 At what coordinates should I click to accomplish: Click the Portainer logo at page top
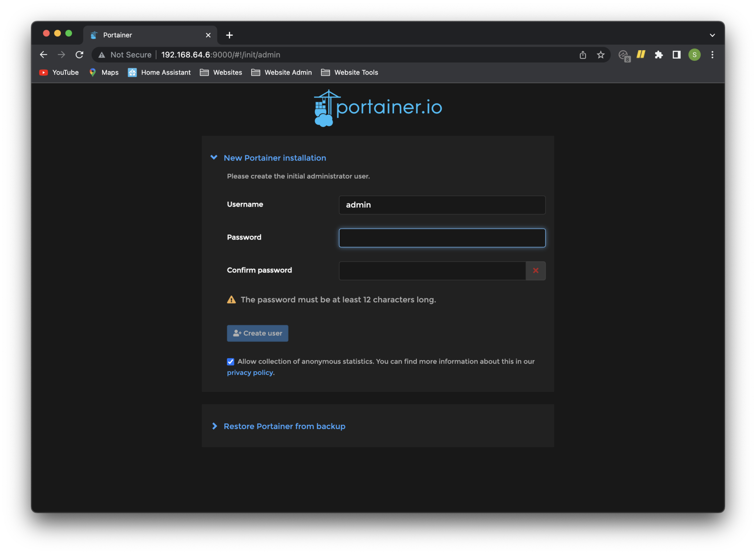click(377, 108)
